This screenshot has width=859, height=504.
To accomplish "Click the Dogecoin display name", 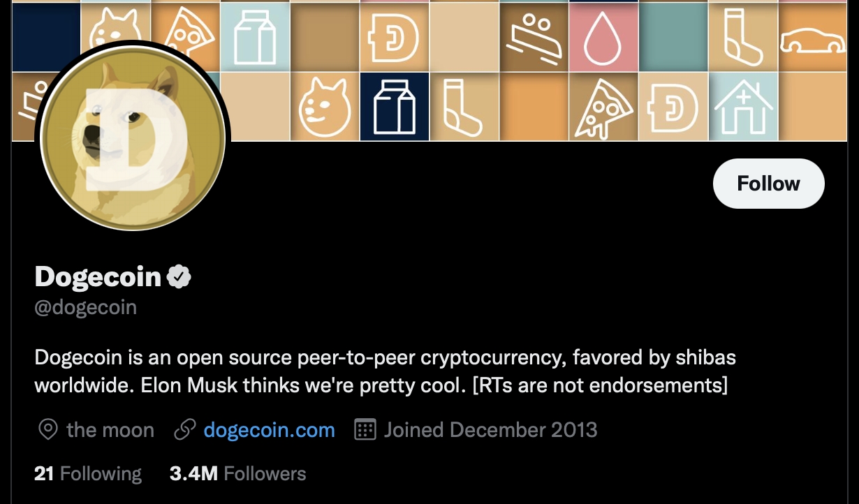I will (x=98, y=277).
